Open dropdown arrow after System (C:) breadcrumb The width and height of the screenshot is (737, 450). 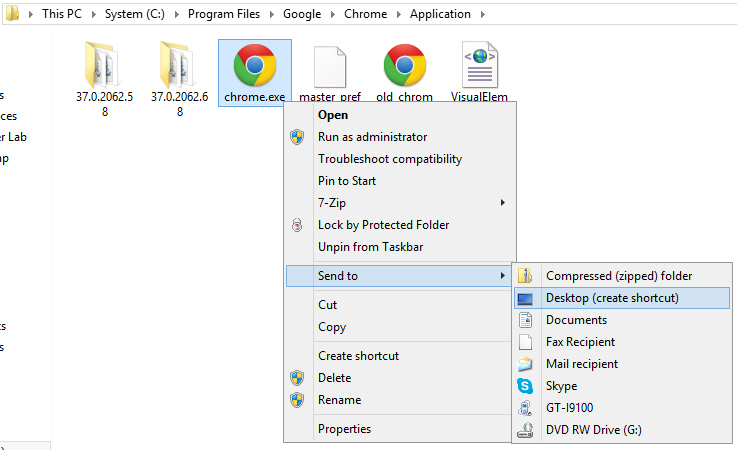pos(177,15)
